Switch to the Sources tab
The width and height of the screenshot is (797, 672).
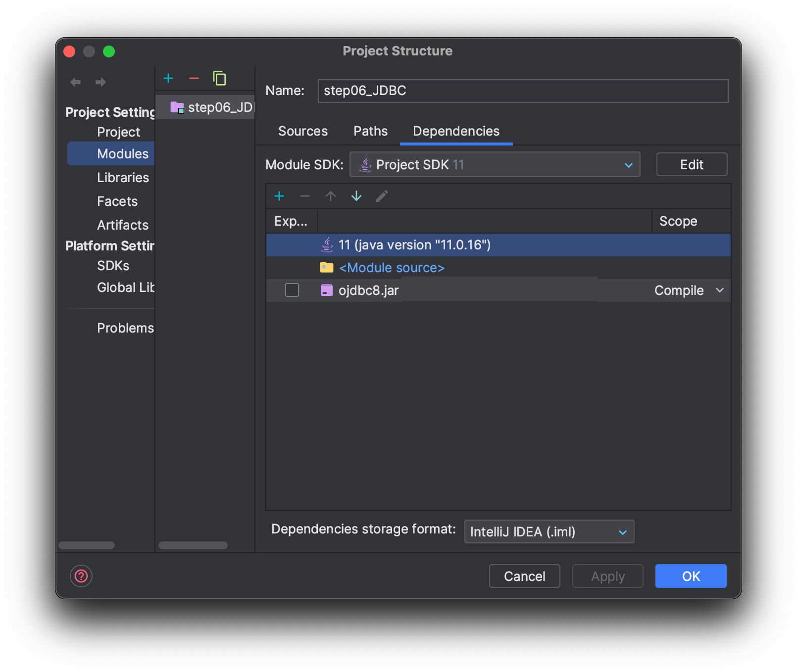[x=303, y=131]
